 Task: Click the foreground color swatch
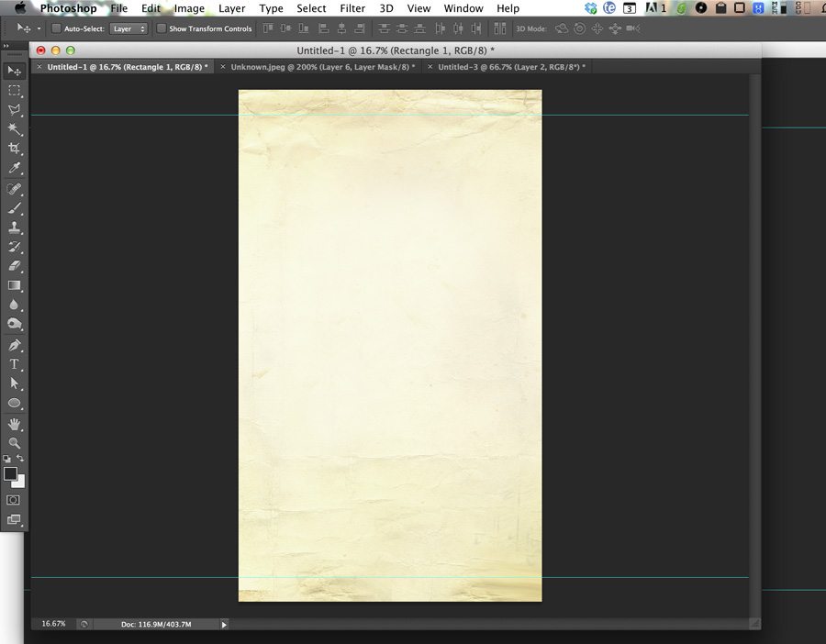click(10, 474)
